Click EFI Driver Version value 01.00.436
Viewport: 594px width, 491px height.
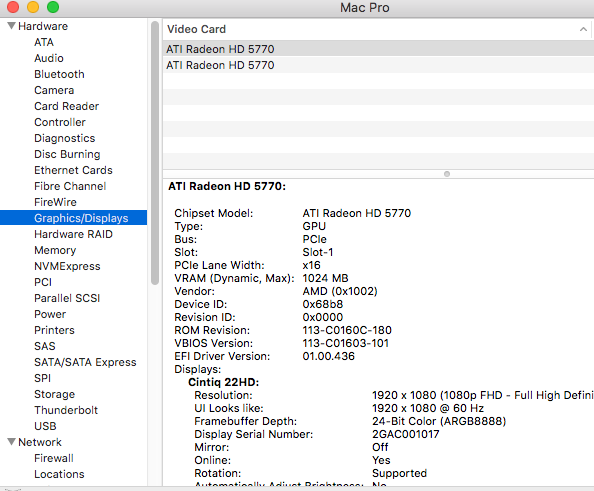(x=328, y=356)
